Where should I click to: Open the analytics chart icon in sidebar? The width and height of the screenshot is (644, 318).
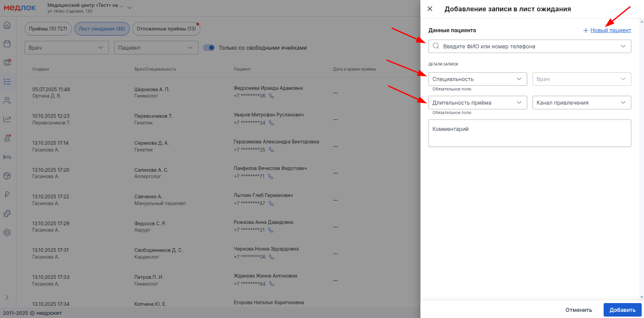(x=7, y=119)
